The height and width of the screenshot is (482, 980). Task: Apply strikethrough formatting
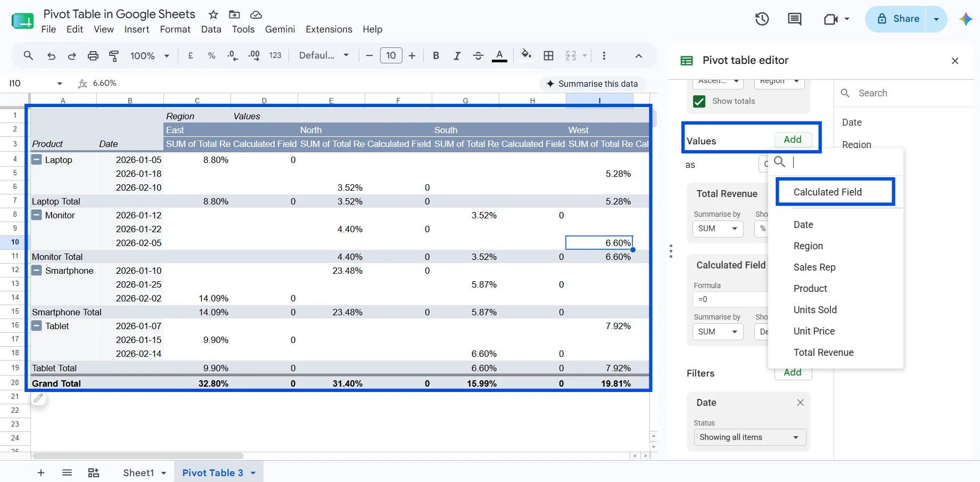click(478, 55)
